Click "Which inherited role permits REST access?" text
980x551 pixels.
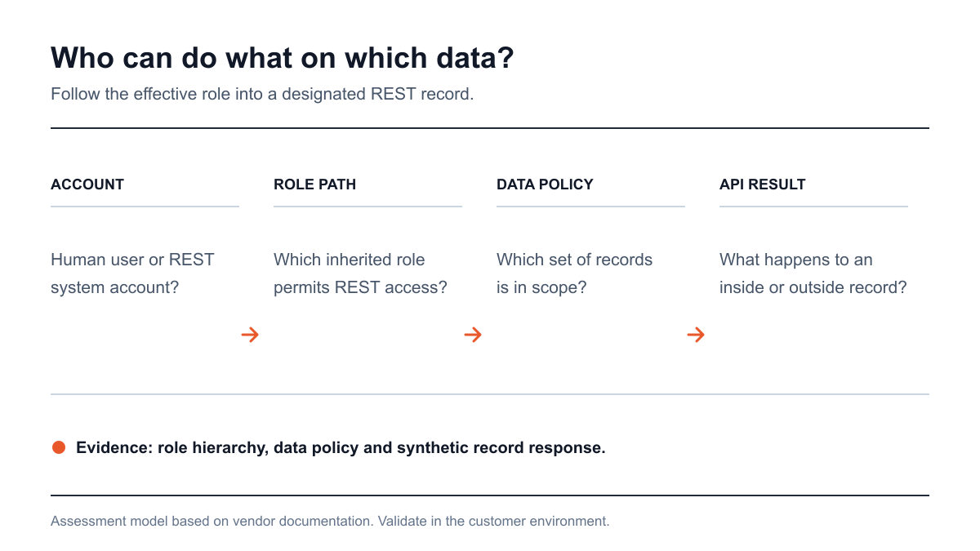pos(360,273)
